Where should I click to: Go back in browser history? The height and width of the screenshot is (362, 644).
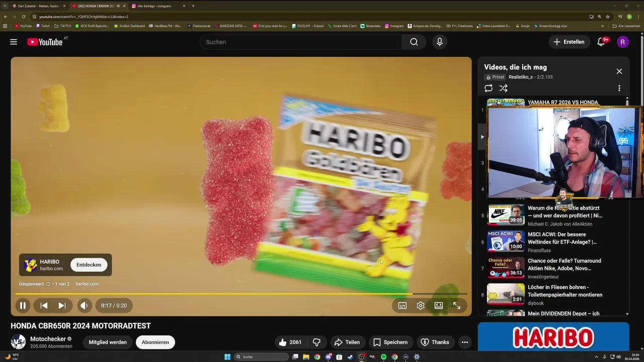coord(5,17)
